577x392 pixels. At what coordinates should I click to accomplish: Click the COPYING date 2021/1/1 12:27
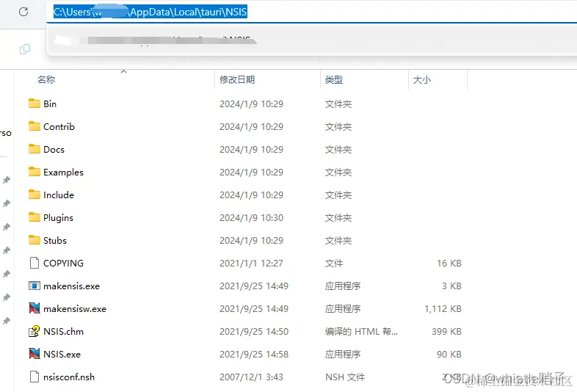pyautogui.click(x=251, y=264)
